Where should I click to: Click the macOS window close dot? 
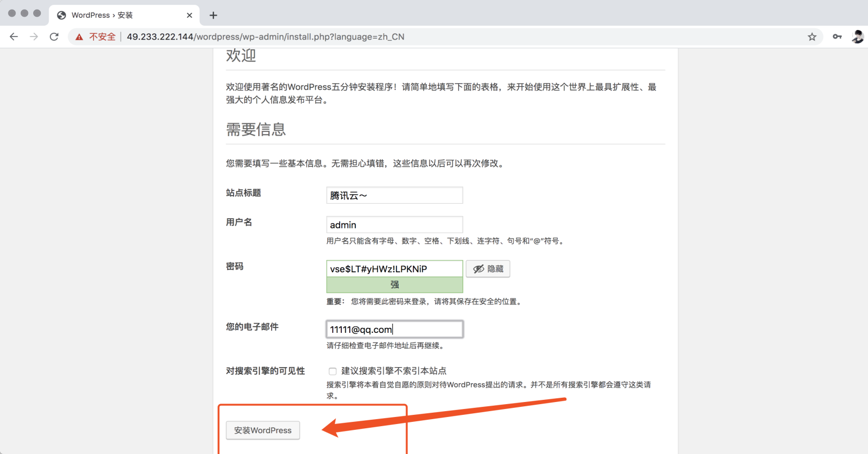coord(12,13)
